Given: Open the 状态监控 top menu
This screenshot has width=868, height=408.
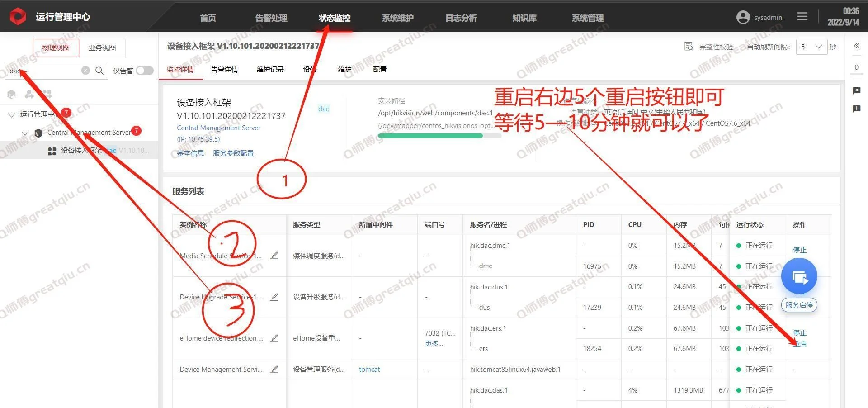Looking at the screenshot, I should click(x=335, y=18).
